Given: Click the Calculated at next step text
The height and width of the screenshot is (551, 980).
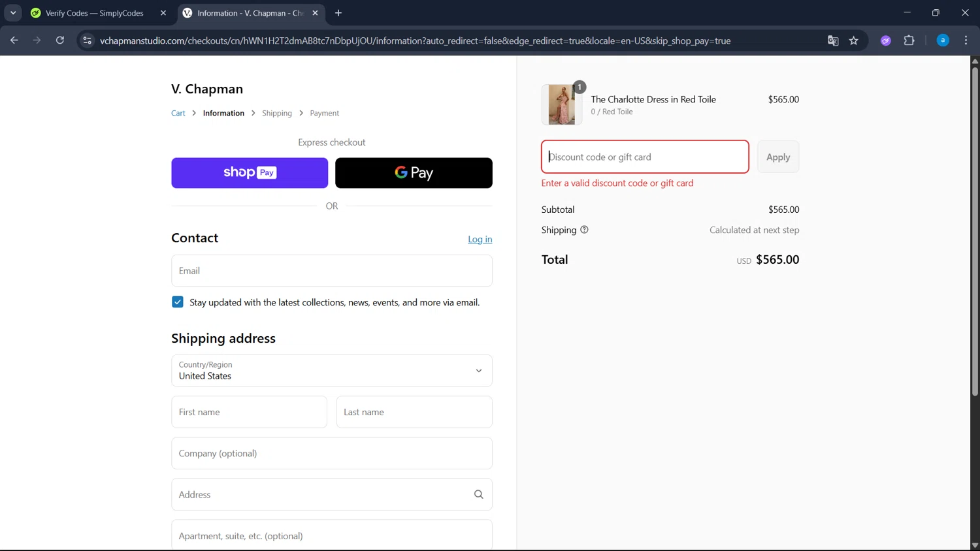Looking at the screenshot, I should point(755,230).
